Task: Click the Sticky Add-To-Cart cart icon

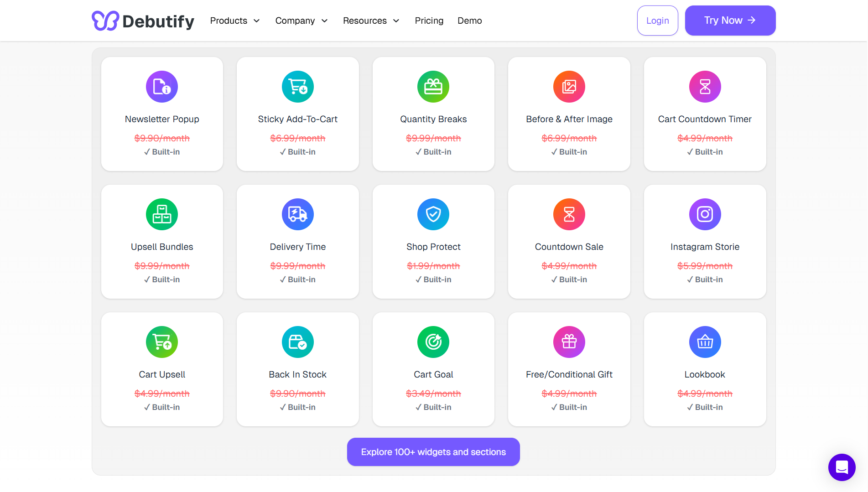Action: (x=297, y=87)
